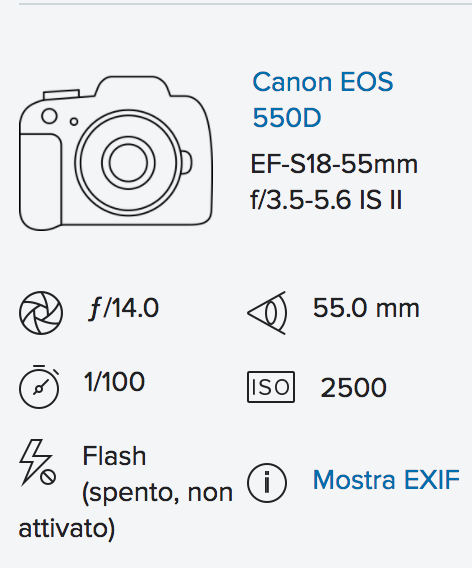This screenshot has width=472, height=568.
Task: Click the Flash status label
Action: [x=114, y=456]
